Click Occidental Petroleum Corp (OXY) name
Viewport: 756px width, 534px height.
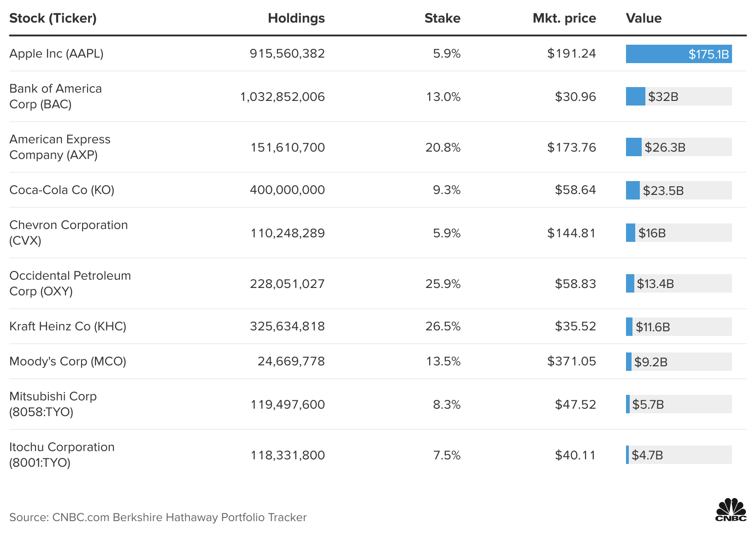click(x=70, y=283)
